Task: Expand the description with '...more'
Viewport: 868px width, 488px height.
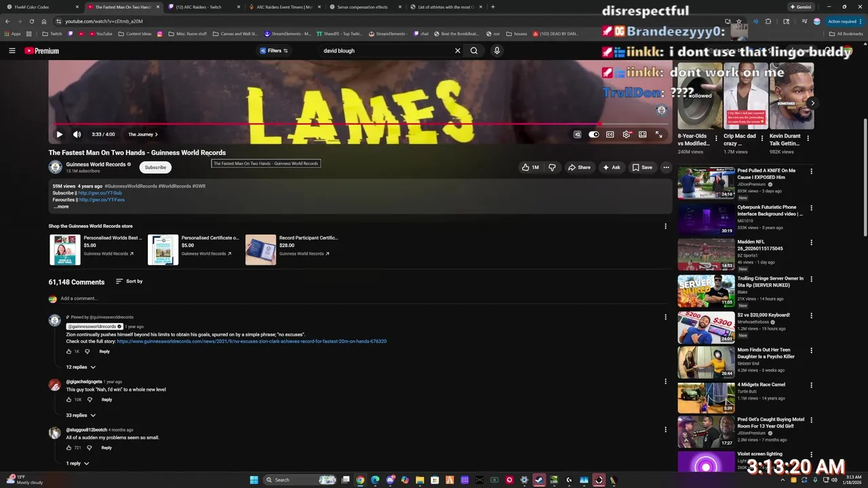Action: coord(61,207)
